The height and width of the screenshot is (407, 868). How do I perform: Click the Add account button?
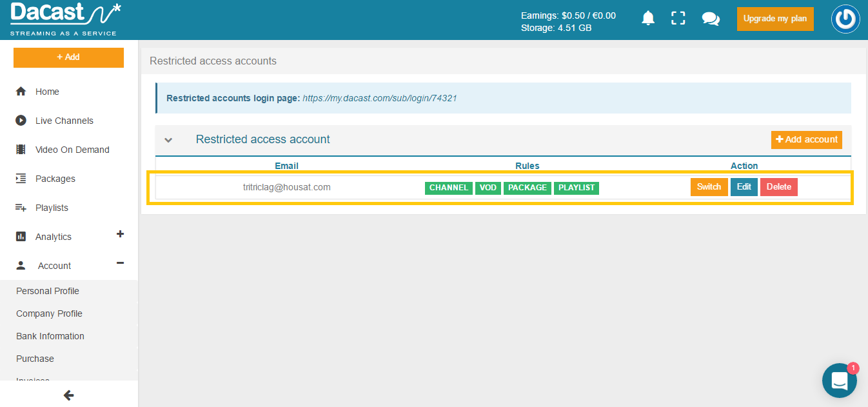[x=806, y=140]
